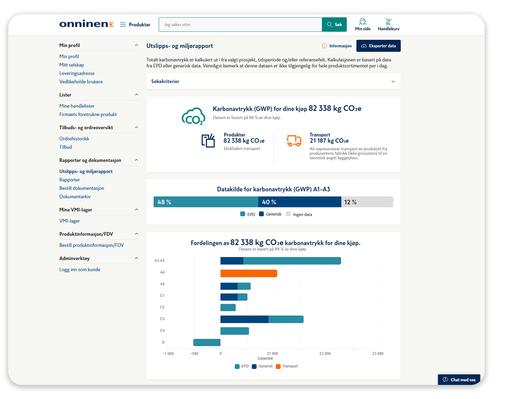Click the C3 chart bar

(262, 319)
